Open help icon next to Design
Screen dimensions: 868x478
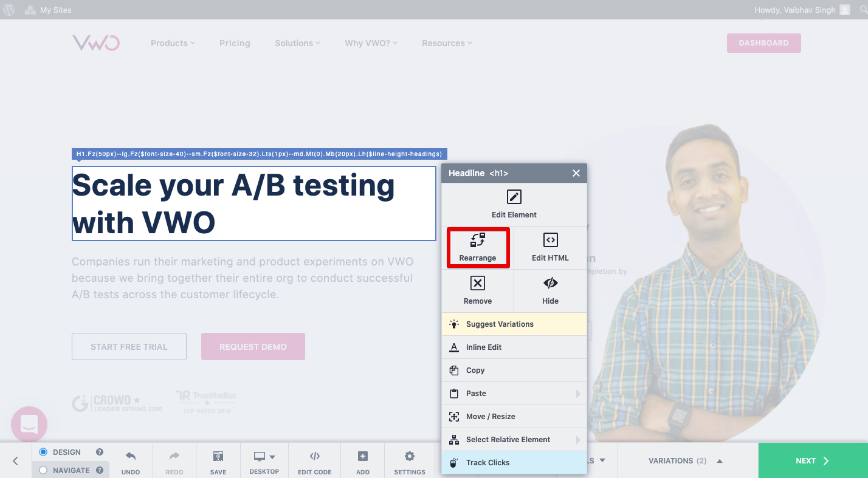coord(100,452)
